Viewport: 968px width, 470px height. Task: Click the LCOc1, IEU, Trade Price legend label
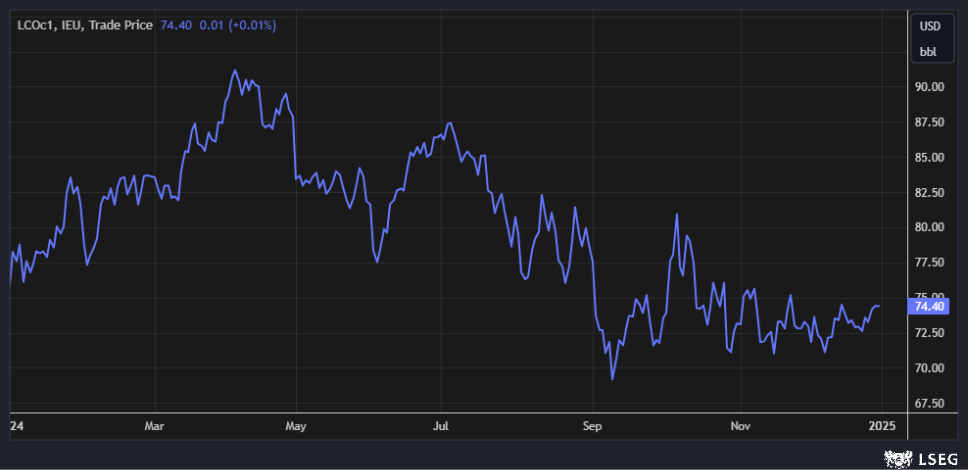click(x=85, y=26)
